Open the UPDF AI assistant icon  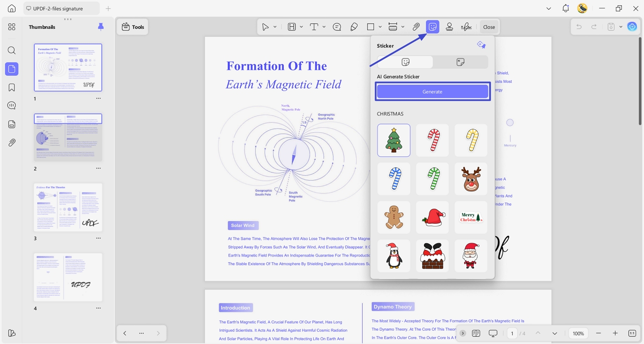632,27
